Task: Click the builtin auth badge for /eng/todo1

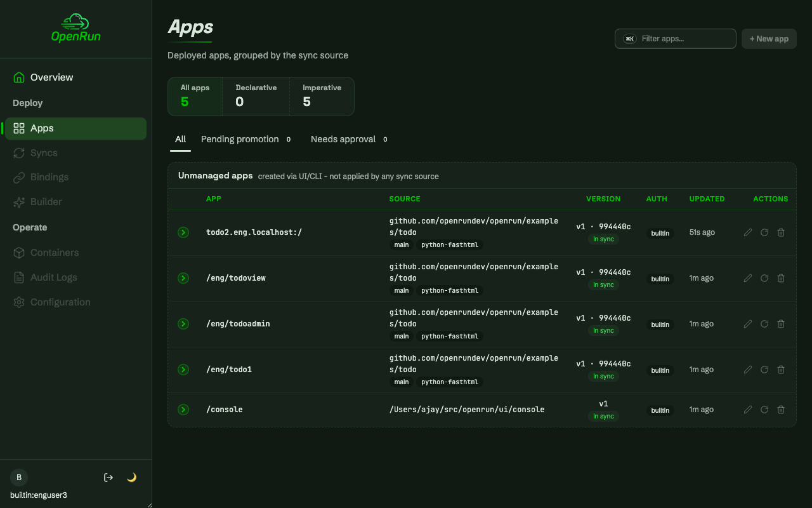Action: coord(660,370)
